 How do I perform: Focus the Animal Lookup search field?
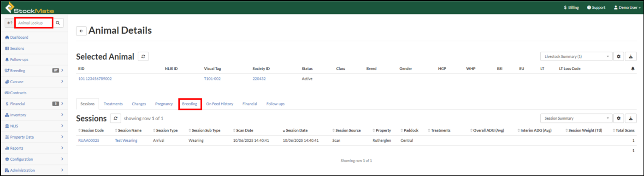[34, 23]
